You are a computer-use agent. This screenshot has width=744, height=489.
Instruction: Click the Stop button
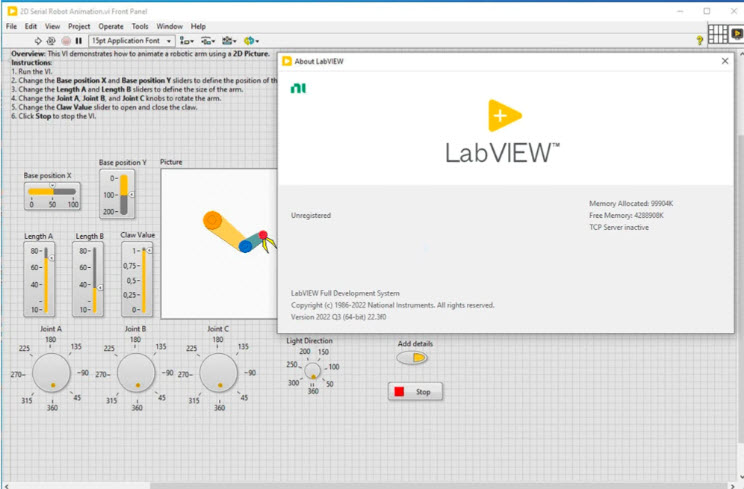tap(415, 391)
